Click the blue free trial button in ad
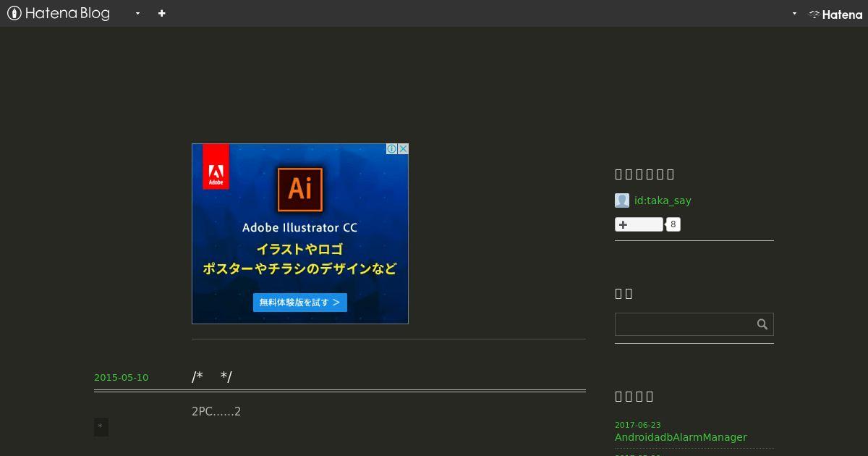The height and width of the screenshot is (456, 868). coord(300,303)
